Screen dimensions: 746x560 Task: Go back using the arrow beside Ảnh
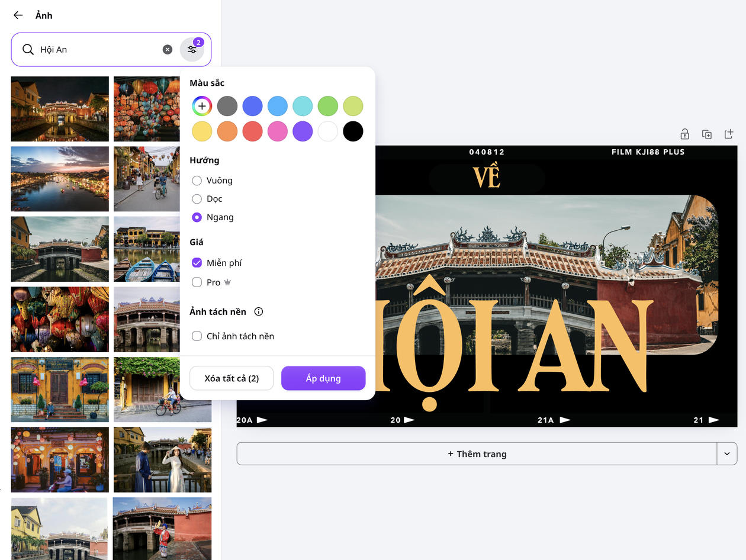[x=18, y=15]
